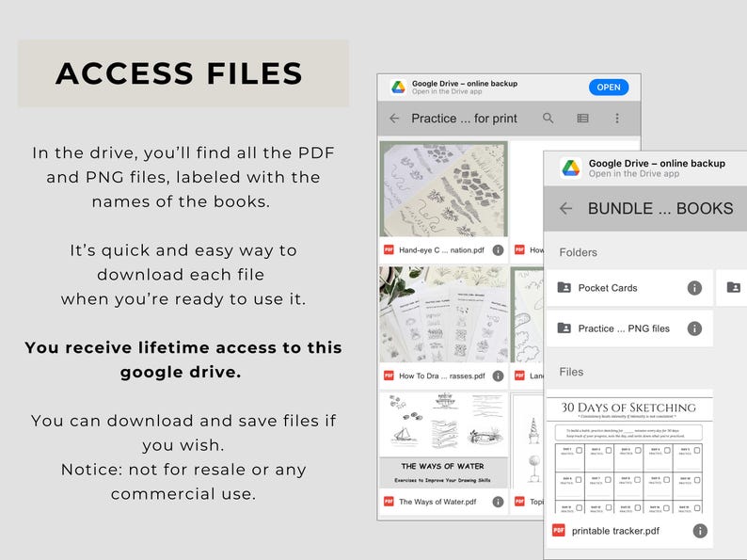Open How To Dra ... rasses.pdf file
This screenshot has width=747, height=560.
click(441, 376)
